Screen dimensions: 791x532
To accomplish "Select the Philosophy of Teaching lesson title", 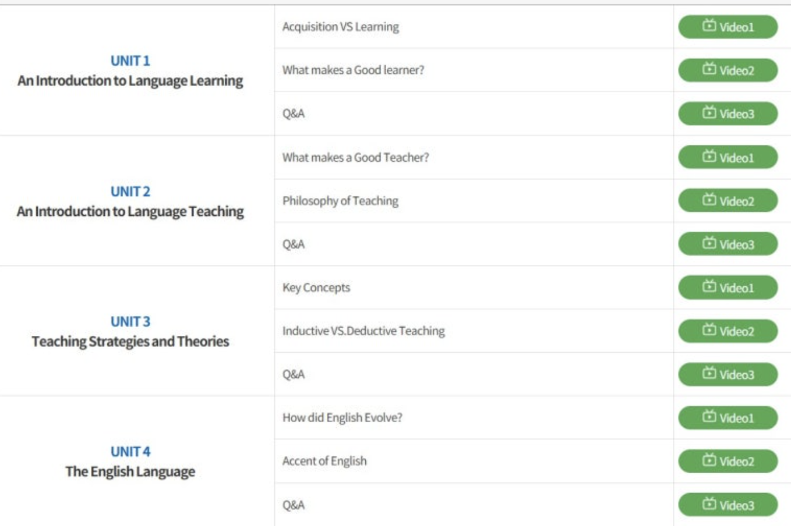I will (x=340, y=201).
